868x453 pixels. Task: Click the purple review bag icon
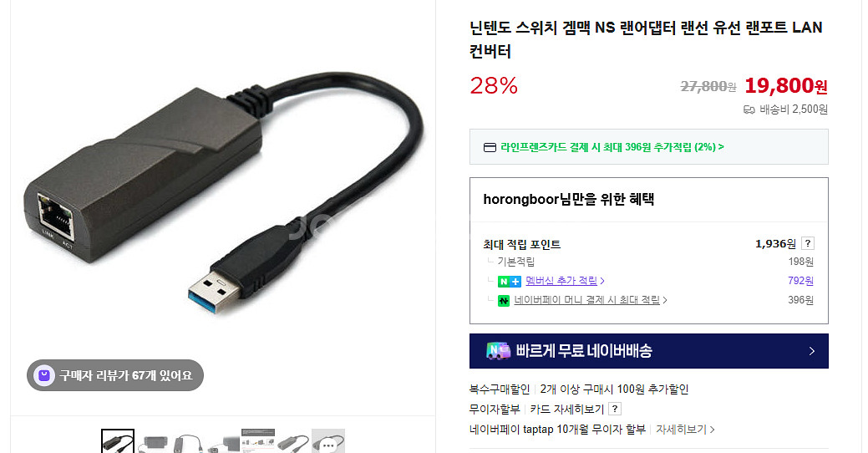point(43,375)
